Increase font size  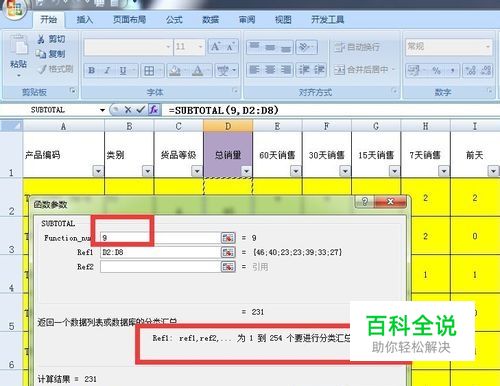[216, 46]
